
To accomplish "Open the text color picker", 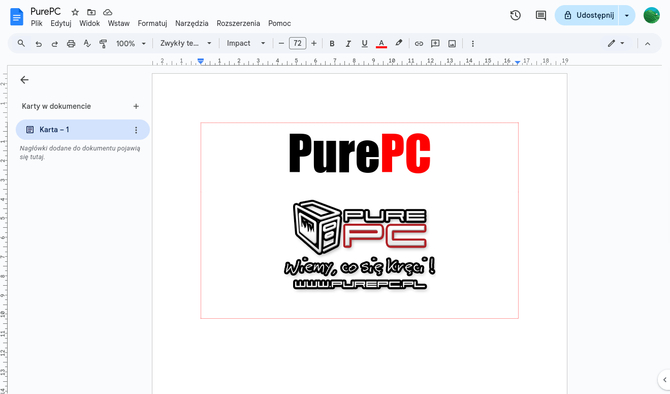I will [381, 44].
